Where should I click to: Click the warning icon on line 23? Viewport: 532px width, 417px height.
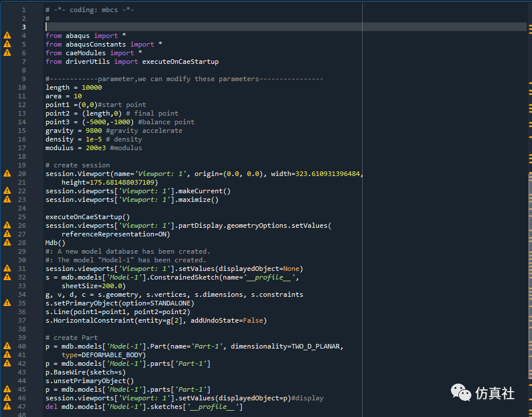coord(7,200)
